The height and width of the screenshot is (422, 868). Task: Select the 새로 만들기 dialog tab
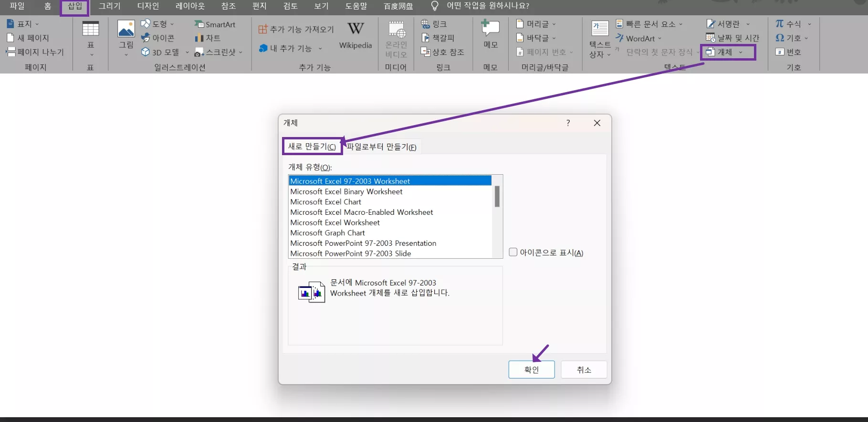click(x=312, y=147)
